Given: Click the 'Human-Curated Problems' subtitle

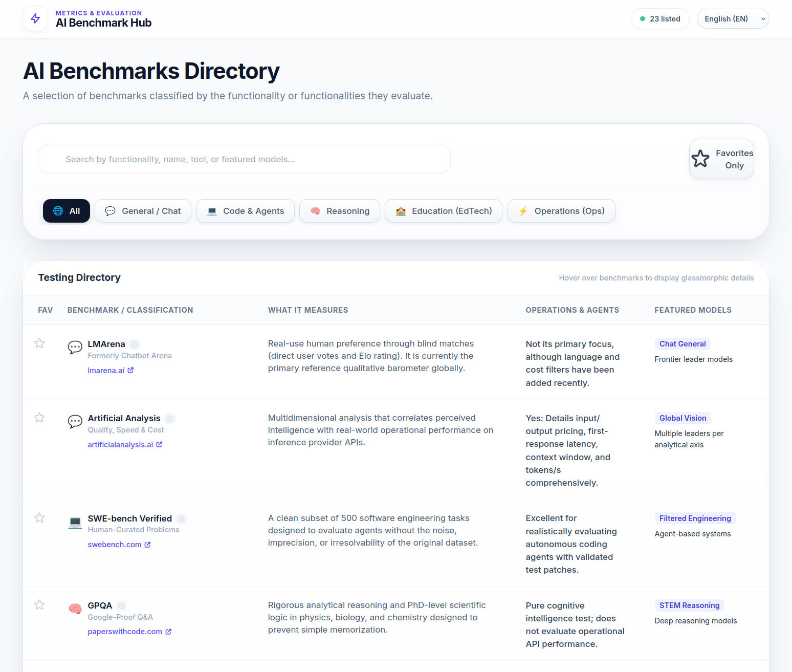Looking at the screenshot, I should (x=134, y=530).
